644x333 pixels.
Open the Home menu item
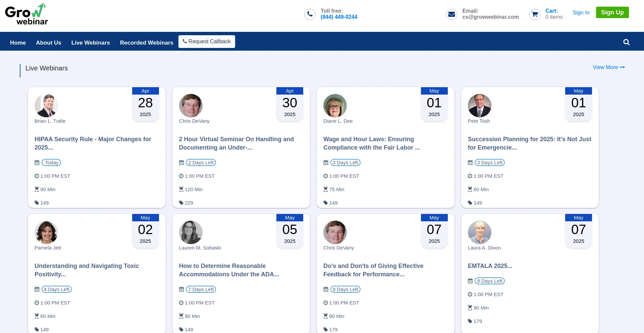18,43
